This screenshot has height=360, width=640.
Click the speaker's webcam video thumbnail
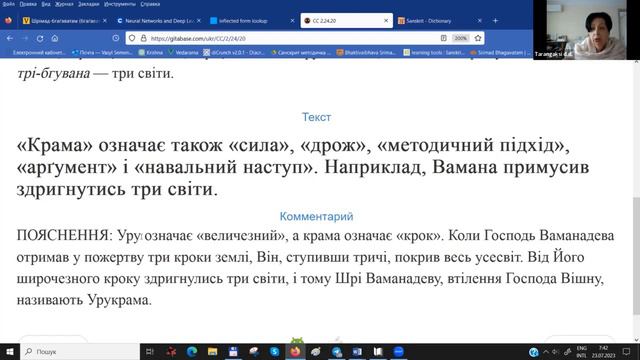pyautogui.click(x=586, y=30)
